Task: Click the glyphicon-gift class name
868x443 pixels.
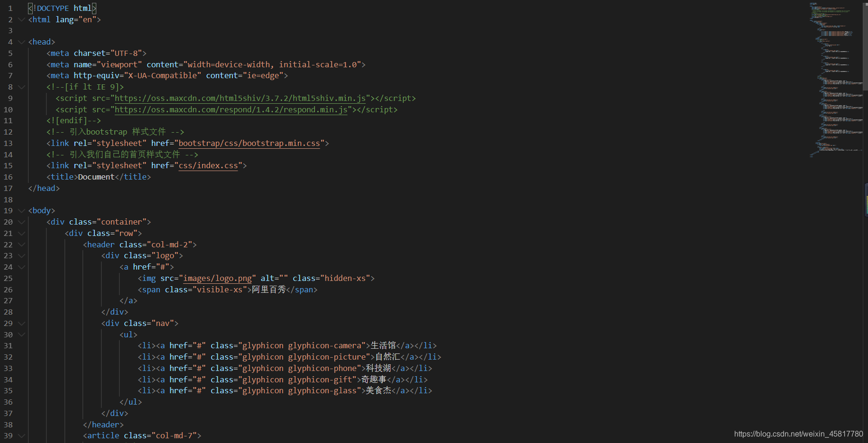Action: point(320,380)
